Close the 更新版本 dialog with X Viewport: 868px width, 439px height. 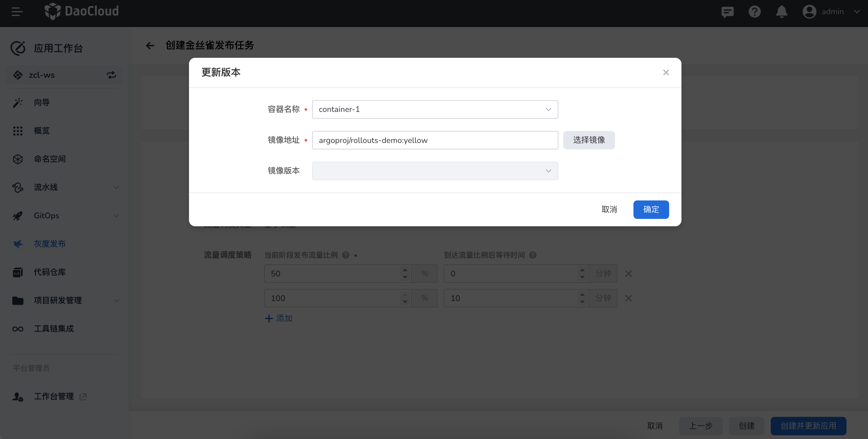pyautogui.click(x=666, y=72)
